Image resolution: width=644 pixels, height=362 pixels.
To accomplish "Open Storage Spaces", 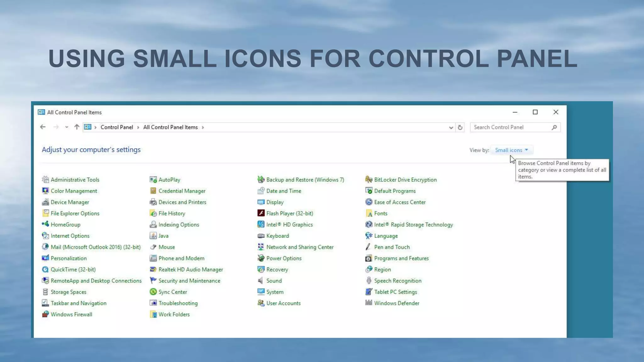I will tap(64, 292).
